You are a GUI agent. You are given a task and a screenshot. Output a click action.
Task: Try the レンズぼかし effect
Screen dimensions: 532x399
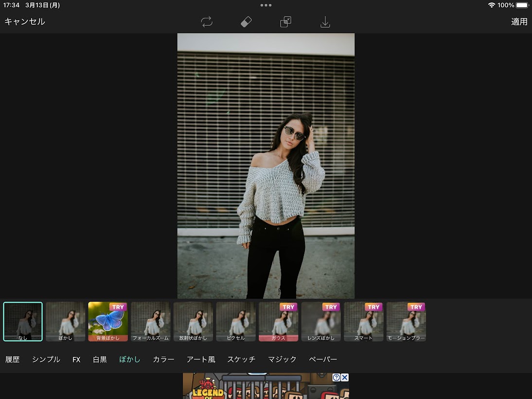(x=321, y=321)
